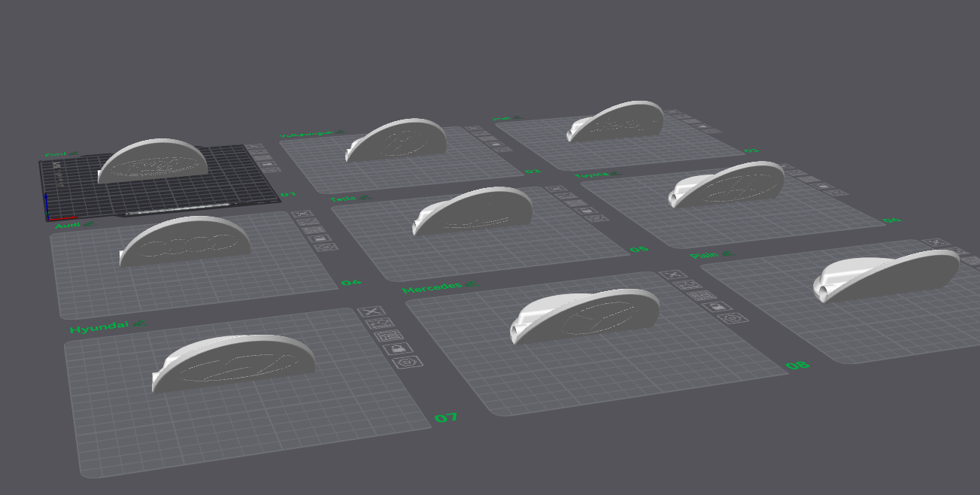
Task: Select the Volkswagen model on plate 02
Action: click(396, 140)
